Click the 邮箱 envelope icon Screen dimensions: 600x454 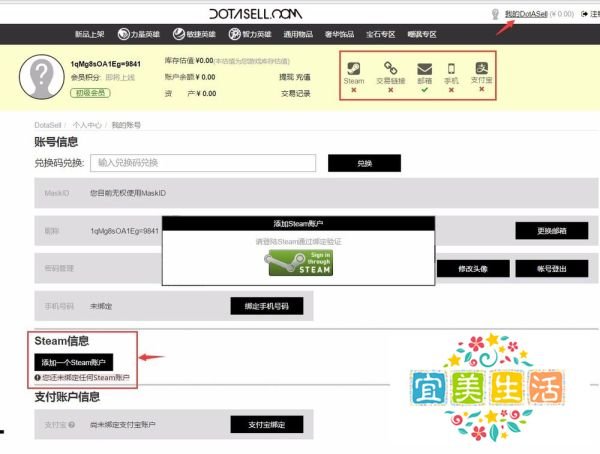424,69
